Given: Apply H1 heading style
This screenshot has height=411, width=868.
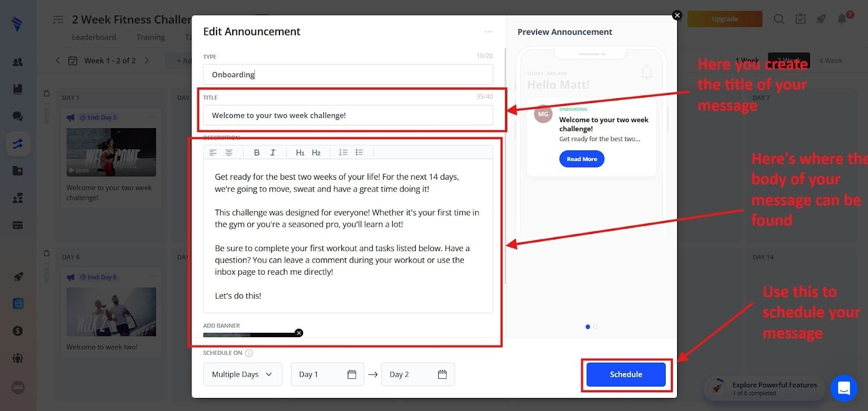Looking at the screenshot, I should coord(300,153).
